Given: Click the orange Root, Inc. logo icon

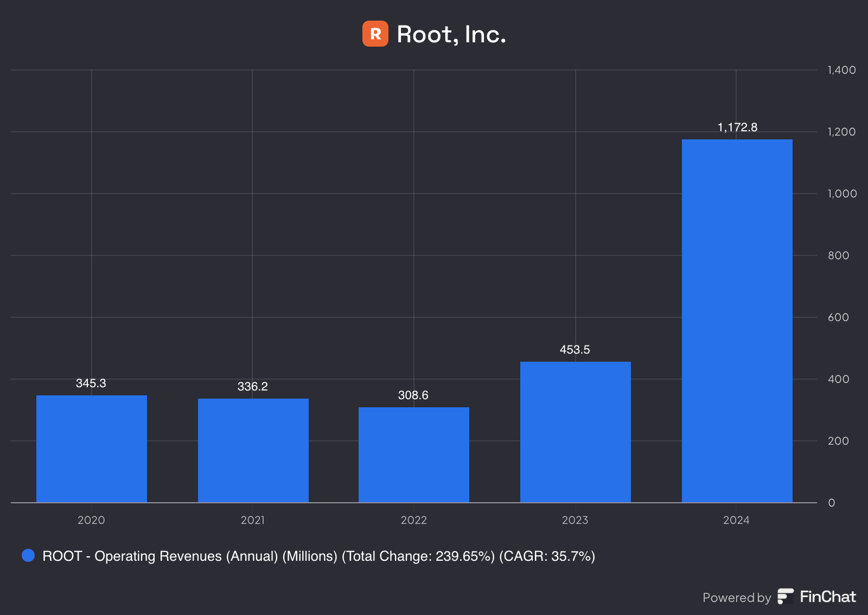Looking at the screenshot, I should (375, 34).
